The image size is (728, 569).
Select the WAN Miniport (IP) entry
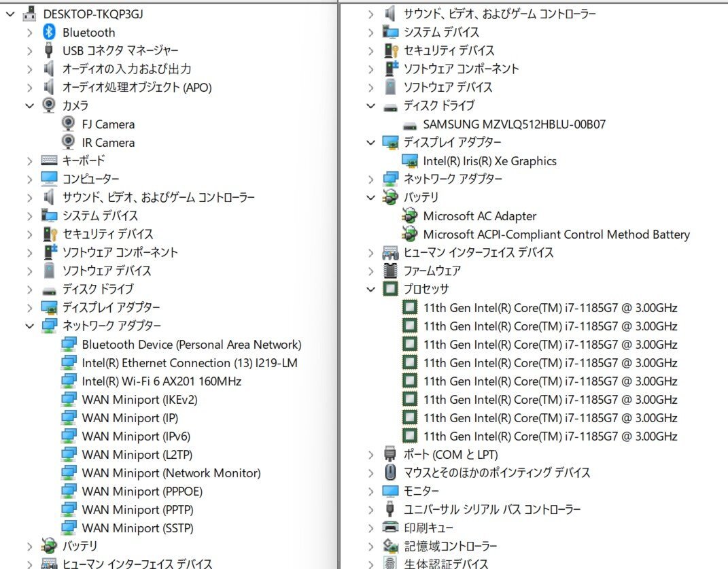point(130,417)
